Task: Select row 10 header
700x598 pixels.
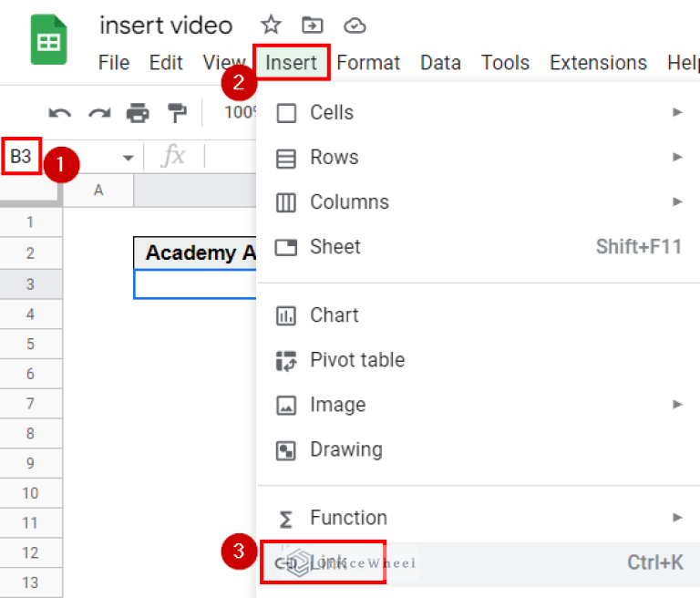Action: (30, 493)
